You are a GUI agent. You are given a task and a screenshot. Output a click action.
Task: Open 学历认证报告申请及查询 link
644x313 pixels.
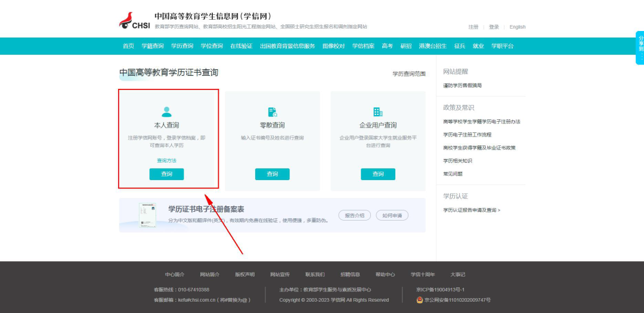(472, 210)
